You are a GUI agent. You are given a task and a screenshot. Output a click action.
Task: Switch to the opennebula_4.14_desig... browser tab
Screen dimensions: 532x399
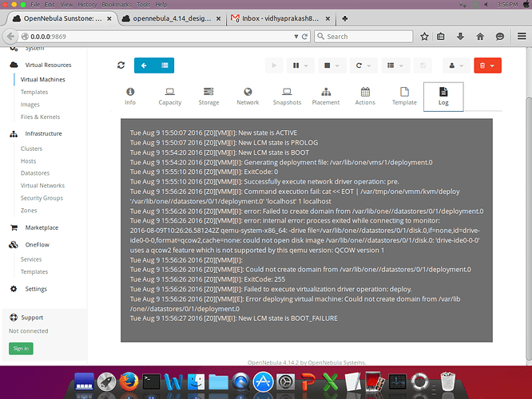point(171,18)
